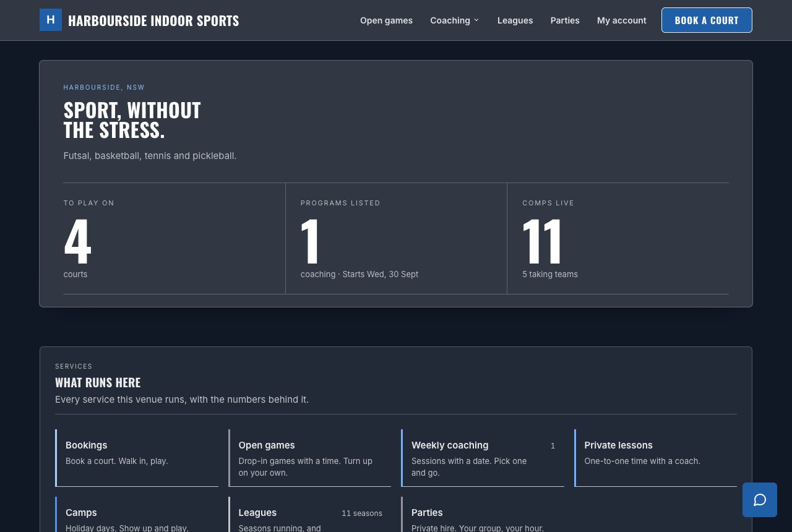This screenshot has height=532, width=792.
Task: Click the 'Every service this venue runs' subtitle
Action: tap(182, 400)
